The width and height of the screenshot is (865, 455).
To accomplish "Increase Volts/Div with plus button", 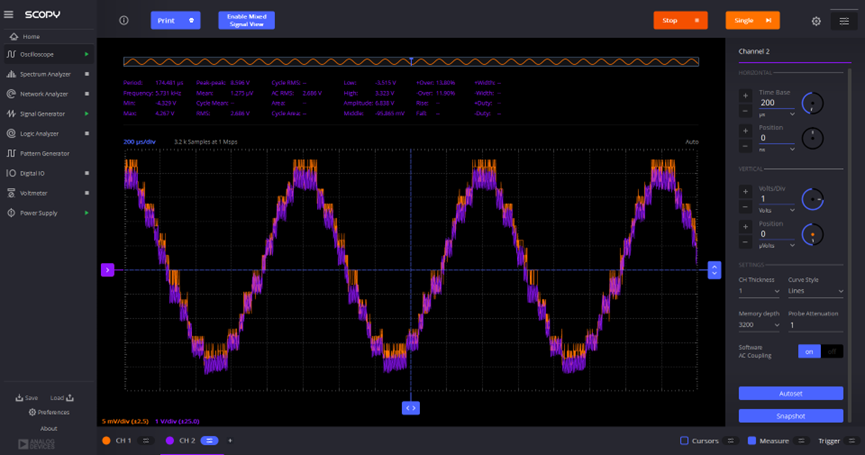I will [x=745, y=192].
